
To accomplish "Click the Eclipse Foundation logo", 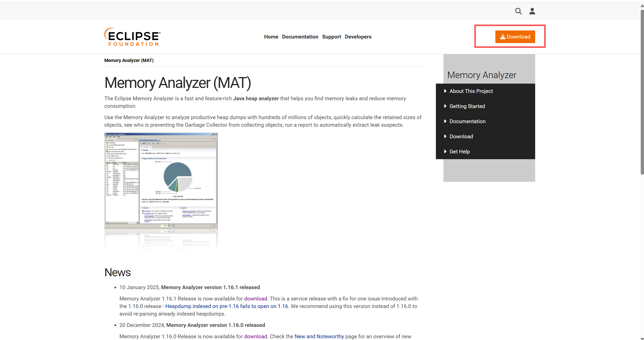I will pyautogui.click(x=133, y=37).
